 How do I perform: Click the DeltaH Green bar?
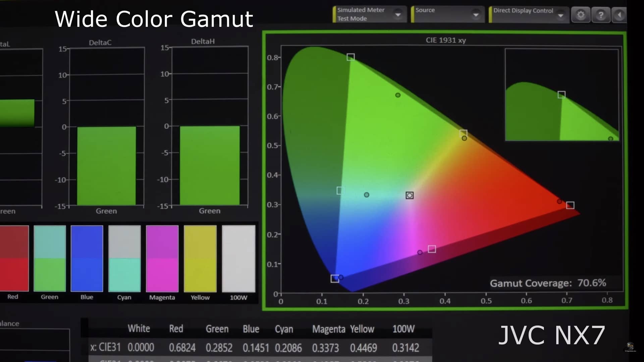[x=210, y=165]
